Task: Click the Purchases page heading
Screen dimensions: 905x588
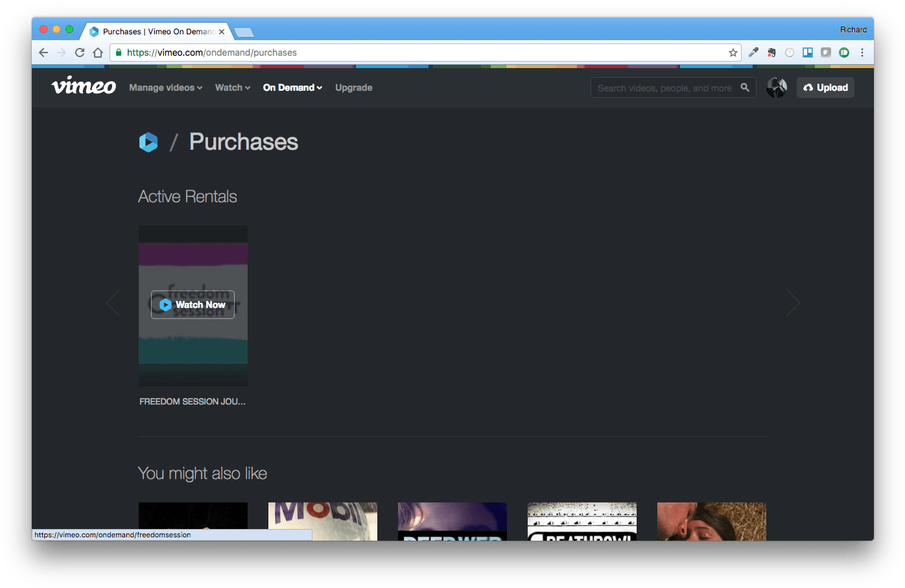Action: 244,142
